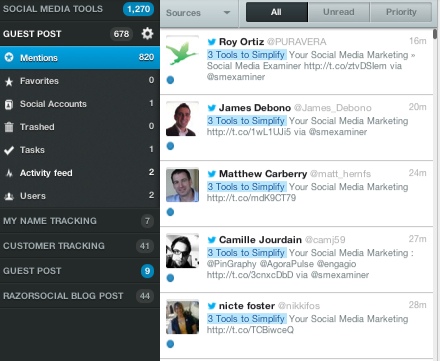
Task: Click the Social Accounts icon
Action: pos(9,104)
